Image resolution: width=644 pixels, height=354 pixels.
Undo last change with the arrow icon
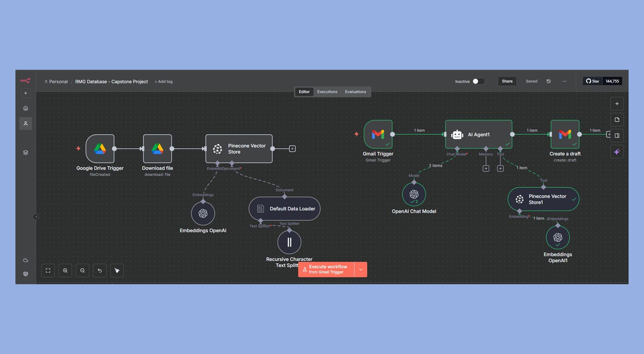[100, 270]
